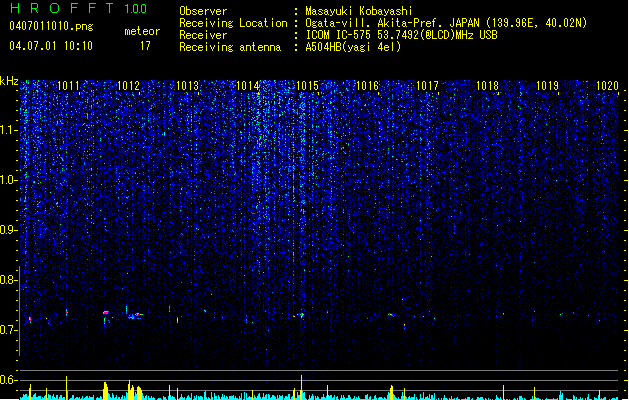Image resolution: width=629 pixels, height=400 pixels.
Task: Click time marker 1012
Action: pyautogui.click(x=128, y=86)
